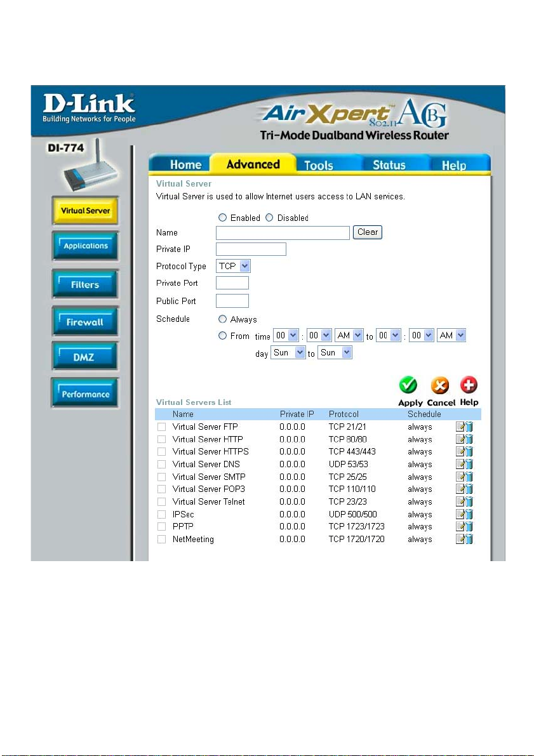Edit the Virtual Server FTP entry
This screenshot has width=534, height=756.
[460, 427]
